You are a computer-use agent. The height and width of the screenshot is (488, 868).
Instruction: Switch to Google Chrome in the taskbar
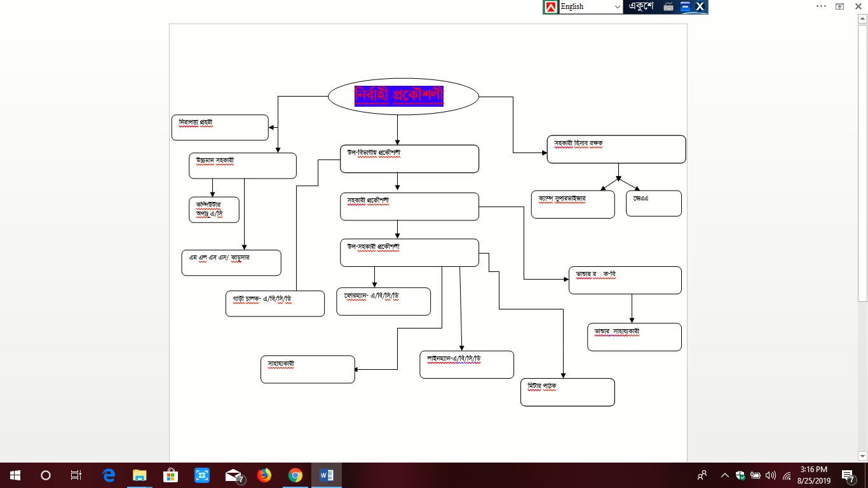[x=295, y=475]
